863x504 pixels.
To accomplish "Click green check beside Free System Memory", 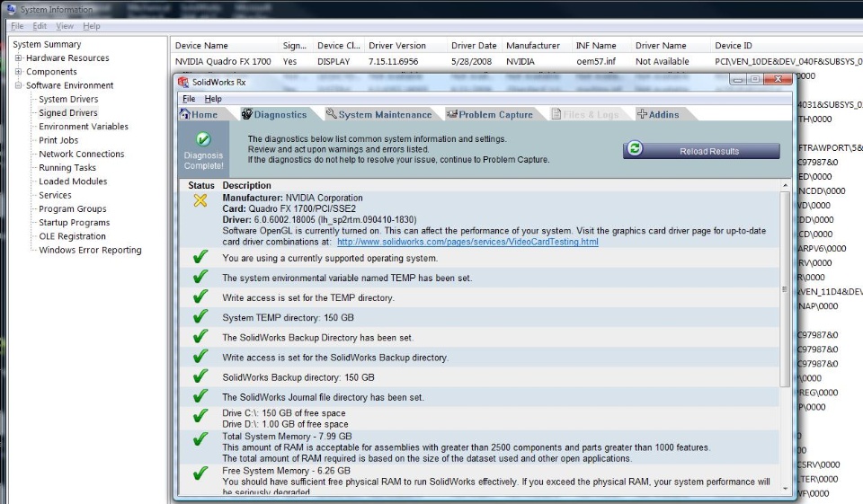I will 200,473.
